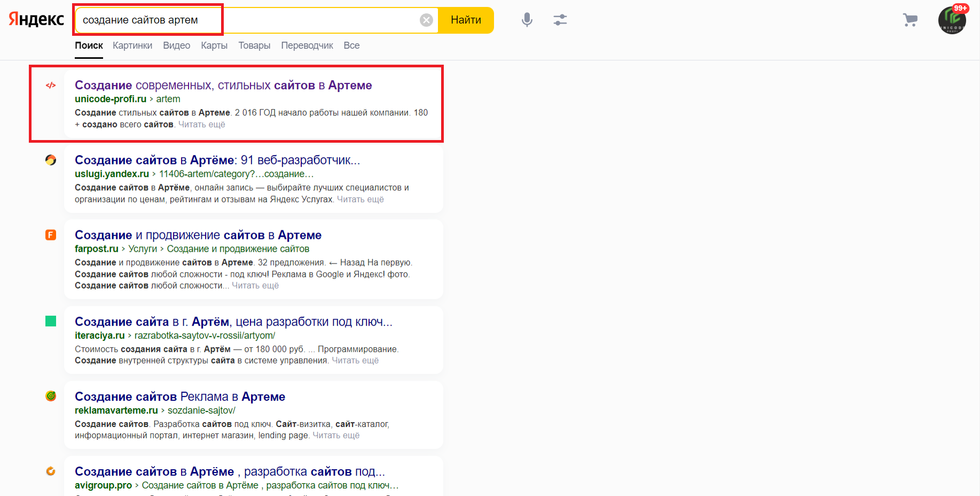Viewport: 980px width, 496px height.
Task: Click the Услуги breadcrumb under farpost.ru
Action: (143, 249)
